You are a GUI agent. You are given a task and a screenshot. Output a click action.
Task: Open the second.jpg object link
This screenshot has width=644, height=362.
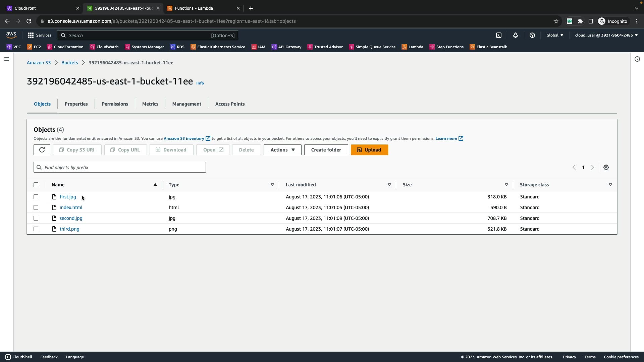coord(71,218)
